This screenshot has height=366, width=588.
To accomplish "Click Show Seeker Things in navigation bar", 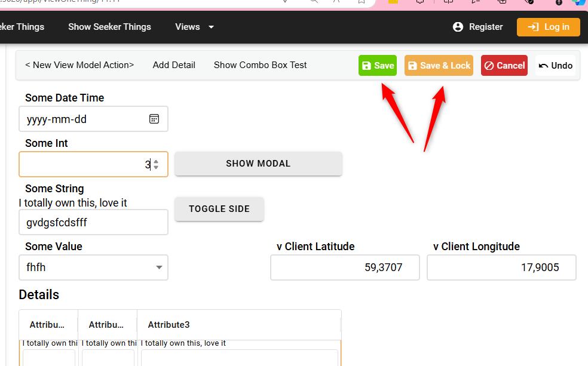I will pyautogui.click(x=109, y=27).
